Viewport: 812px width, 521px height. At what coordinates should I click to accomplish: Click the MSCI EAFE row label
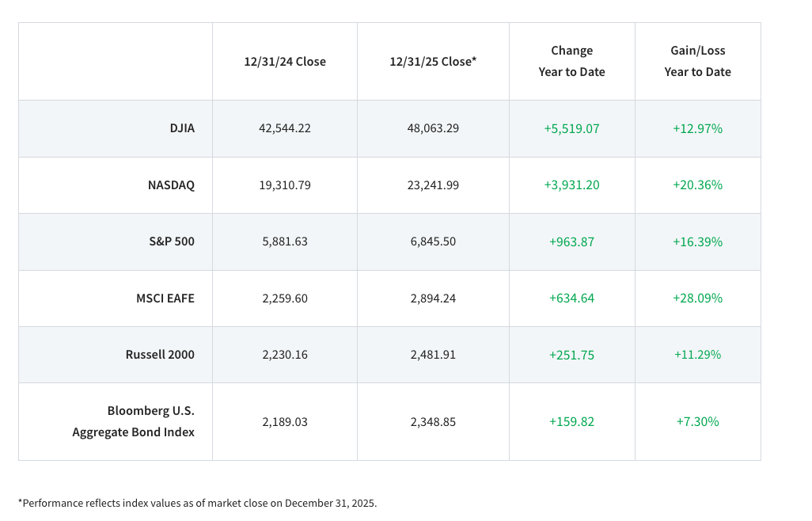[165, 298]
